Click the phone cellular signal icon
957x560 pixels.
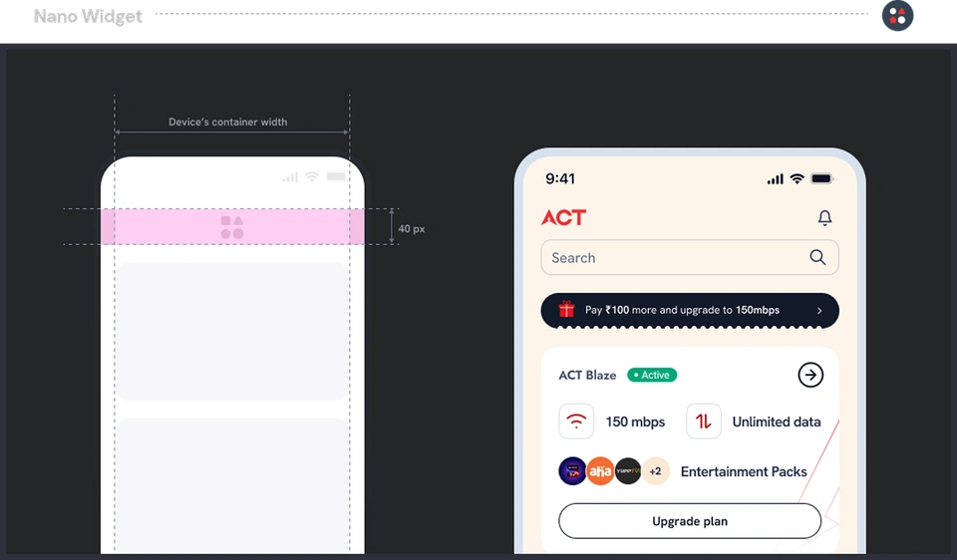(x=776, y=178)
